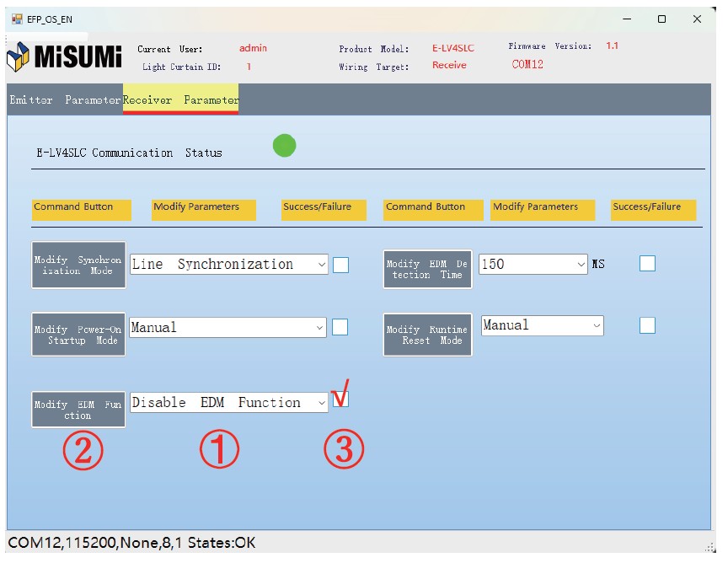Toggle the Synchronization Mode success checkbox
Screen dimensions: 728x563
[340, 265]
